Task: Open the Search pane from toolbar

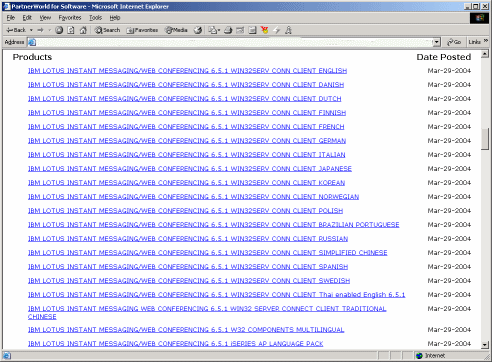Action: [x=107, y=30]
